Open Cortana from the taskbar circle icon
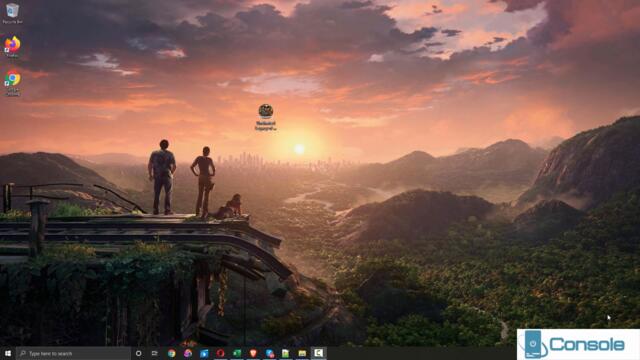This screenshot has height=360, width=640. (x=138, y=353)
